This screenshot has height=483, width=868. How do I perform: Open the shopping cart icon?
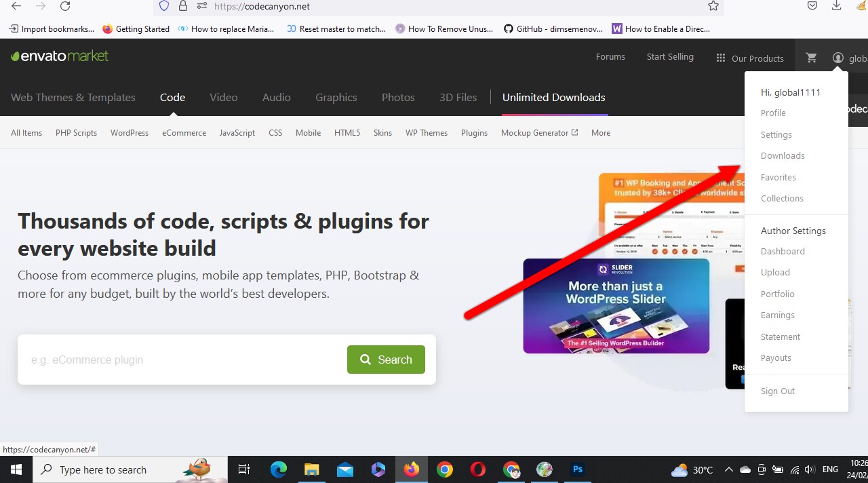(x=811, y=58)
